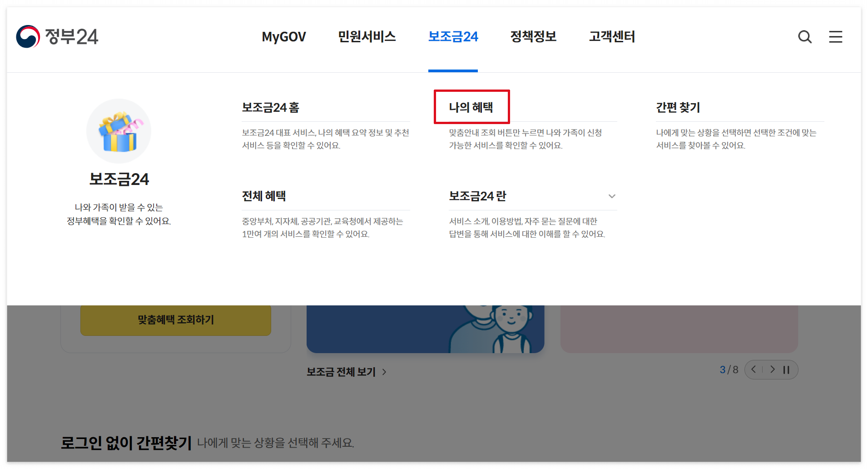Image resolution: width=868 pixels, height=469 pixels.
Task: Go to next carousel slide
Action: (x=772, y=369)
